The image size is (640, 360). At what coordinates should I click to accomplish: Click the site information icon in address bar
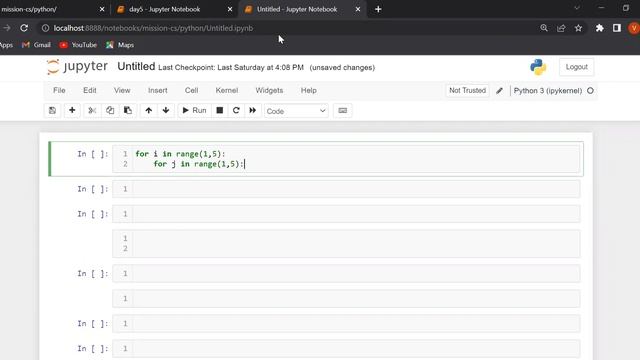(45, 28)
